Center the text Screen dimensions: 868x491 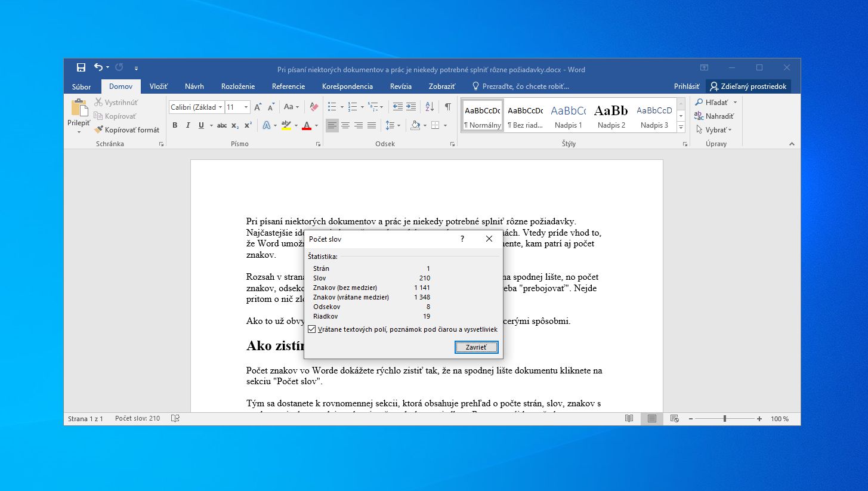[x=345, y=125]
